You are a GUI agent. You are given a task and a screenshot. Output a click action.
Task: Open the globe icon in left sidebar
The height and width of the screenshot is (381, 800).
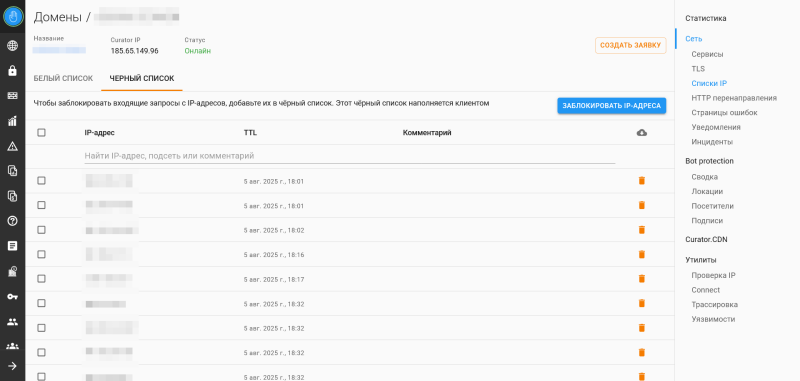point(12,46)
